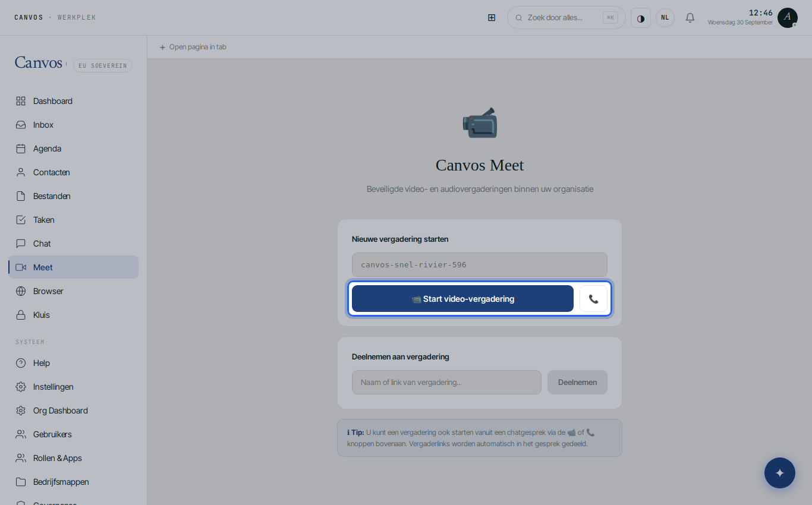Open Contacten in sidebar

(x=73, y=172)
